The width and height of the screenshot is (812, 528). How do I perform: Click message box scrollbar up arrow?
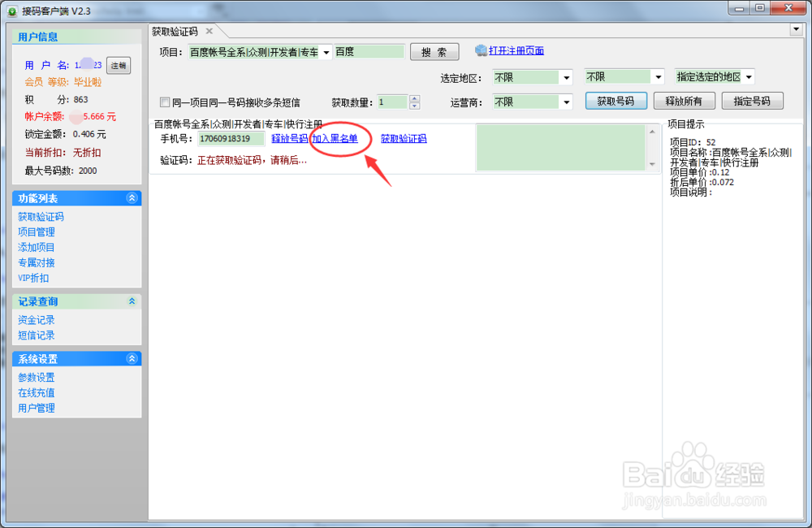(x=652, y=132)
